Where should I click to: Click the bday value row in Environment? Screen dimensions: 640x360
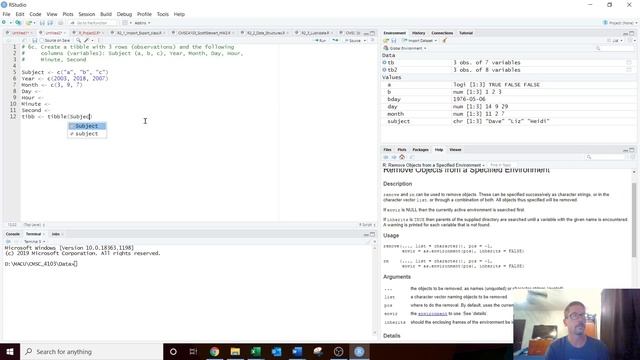pyautogui.click(x=509, y=99)
